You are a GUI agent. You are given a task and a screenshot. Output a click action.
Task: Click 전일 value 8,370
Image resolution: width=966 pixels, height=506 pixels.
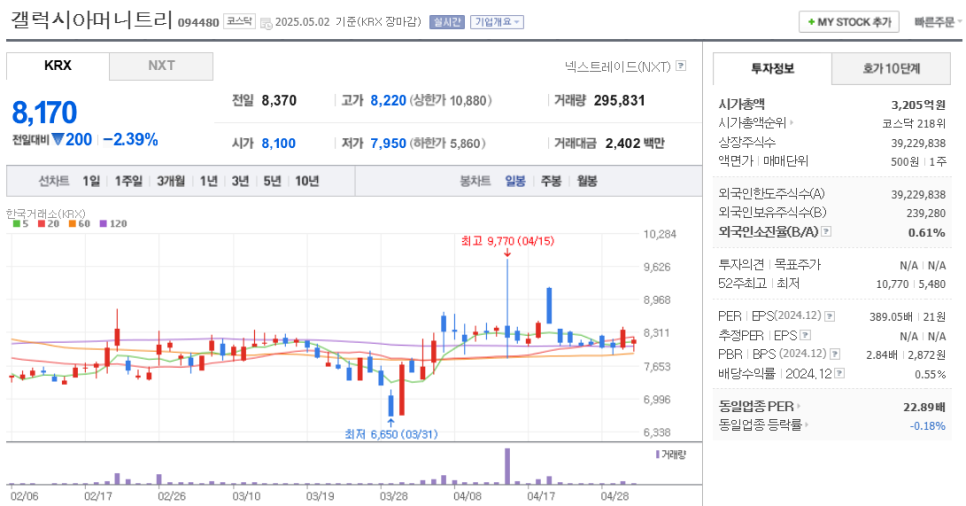coord(279,100)
